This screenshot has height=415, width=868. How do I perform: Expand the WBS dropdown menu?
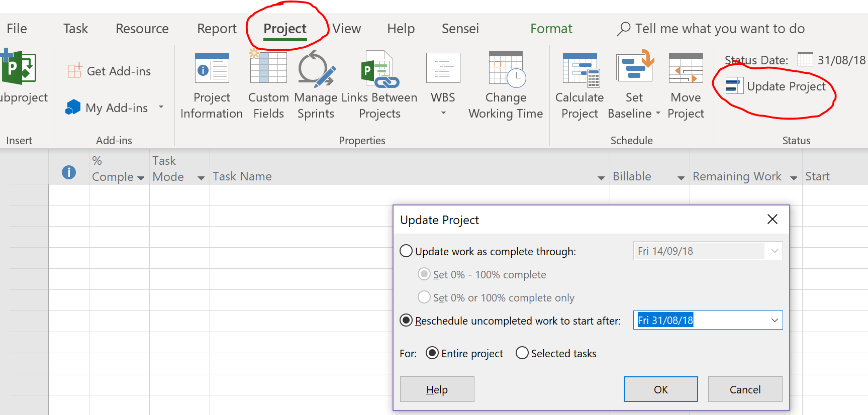[x=443, y=113]
